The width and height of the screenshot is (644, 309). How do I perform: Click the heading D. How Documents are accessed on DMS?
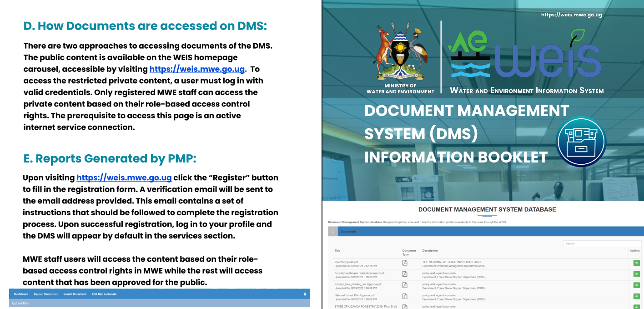(x=145, y=26)
